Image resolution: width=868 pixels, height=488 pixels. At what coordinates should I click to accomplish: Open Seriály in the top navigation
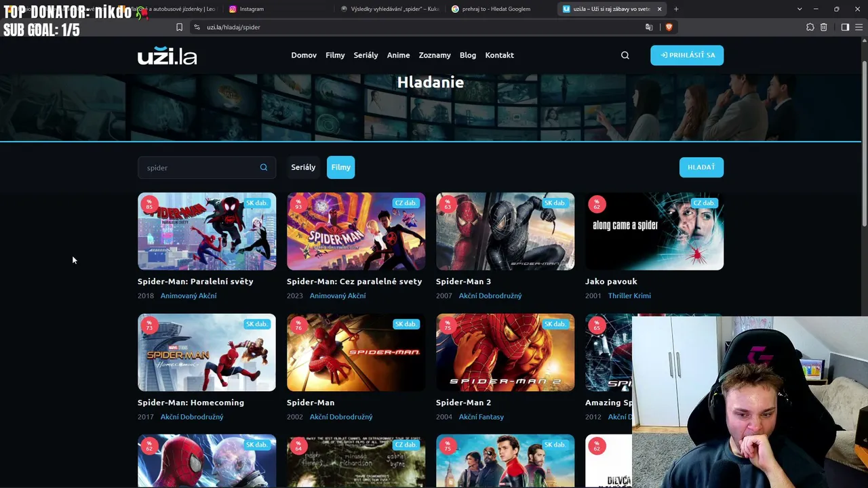coord(366,56)
